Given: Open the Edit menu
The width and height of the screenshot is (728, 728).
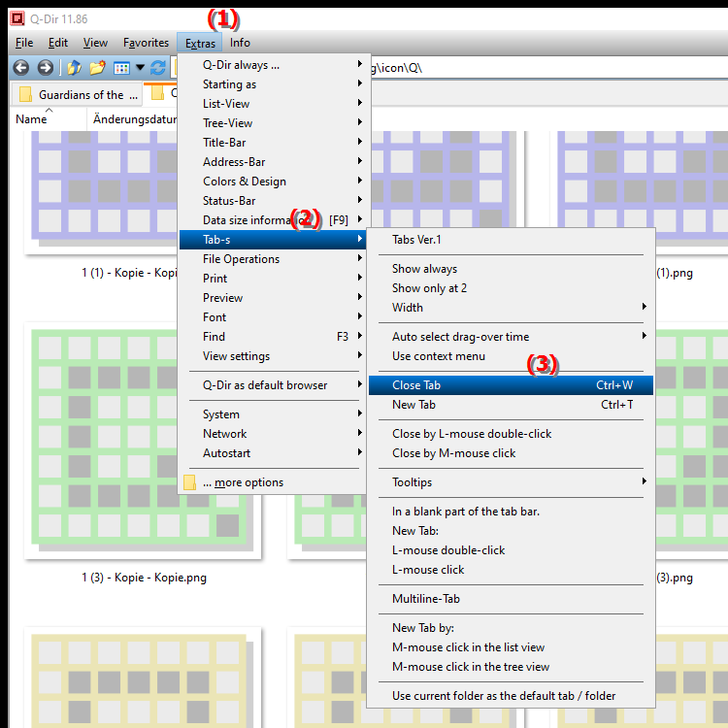Looking at the screenshot, I should click(58, 43).
